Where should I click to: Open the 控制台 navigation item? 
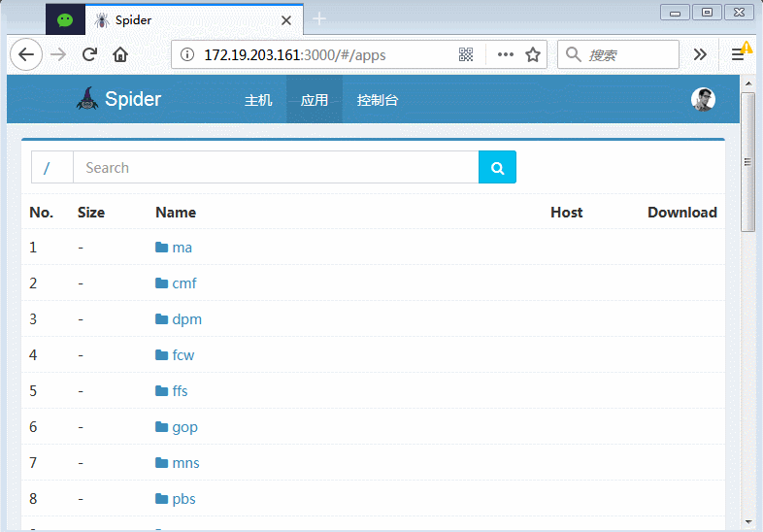coord(378,100)
